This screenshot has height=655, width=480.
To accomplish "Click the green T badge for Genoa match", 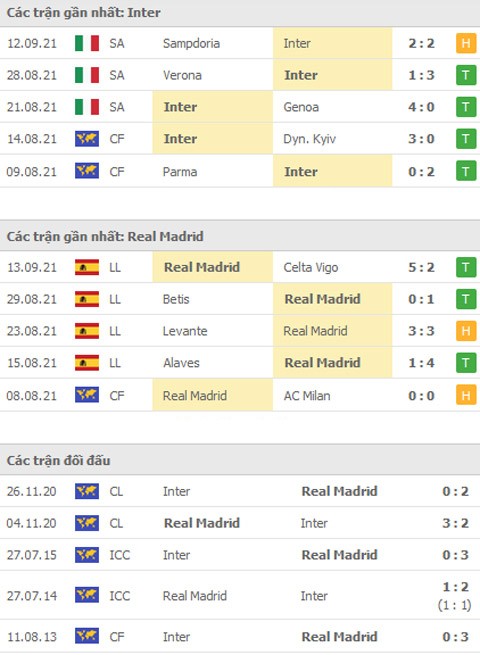I will click(466, 107).
